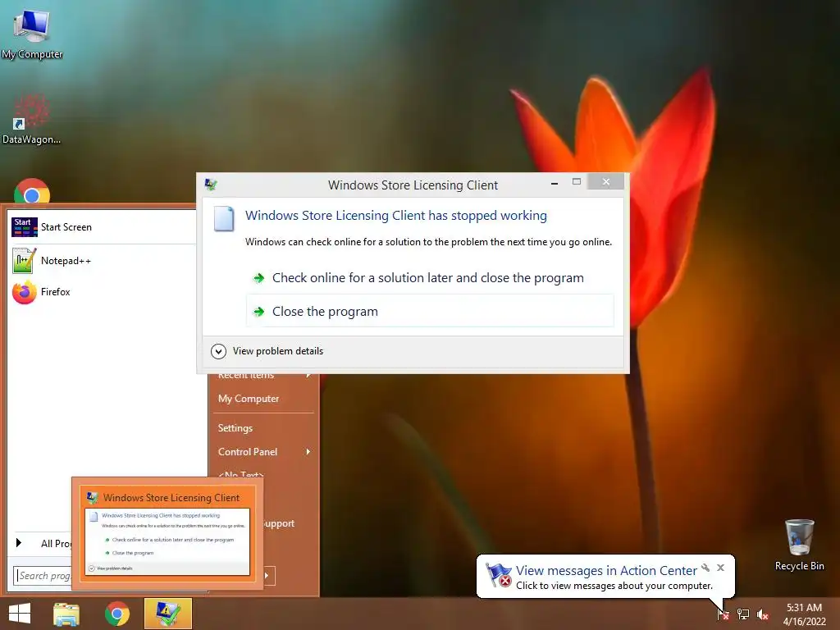The height and width of the screenshot is (630, 840).
Task: Click the Start Screen tile icon
Action: (x=24, y=227)
